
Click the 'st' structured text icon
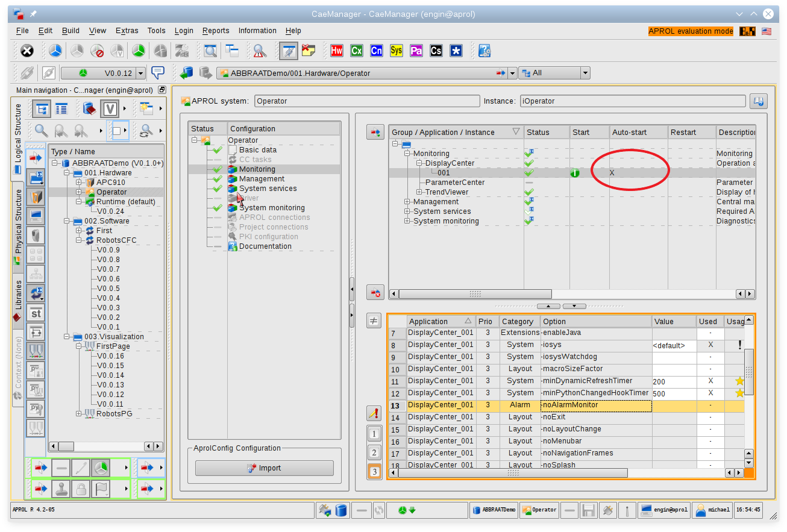coord(36,313)
